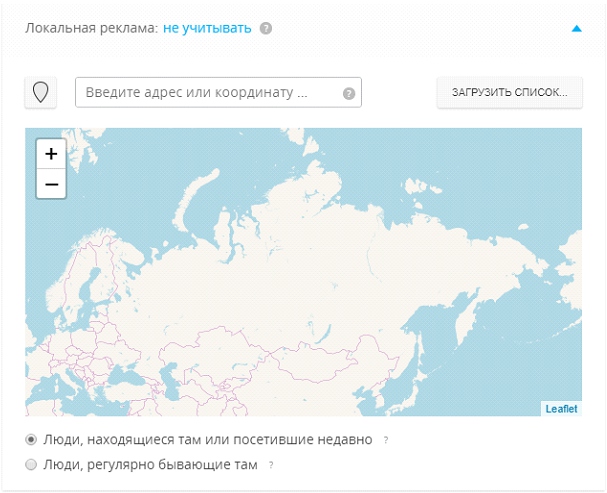Zoom out the map with minus button
The height and width of the screenshot is (493, 607).
coord(51,184)
